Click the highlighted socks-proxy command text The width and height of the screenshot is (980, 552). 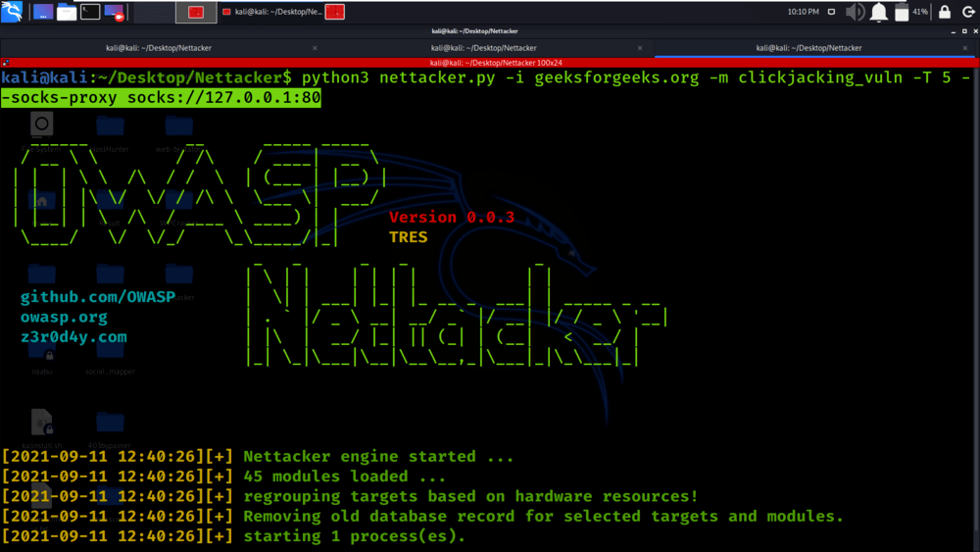(162, 97)
